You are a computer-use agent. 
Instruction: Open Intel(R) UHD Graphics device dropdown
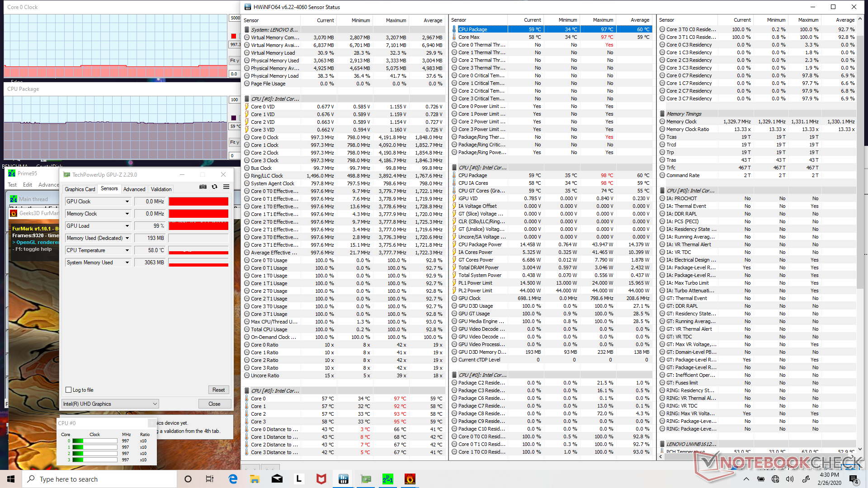pos(110,404)
